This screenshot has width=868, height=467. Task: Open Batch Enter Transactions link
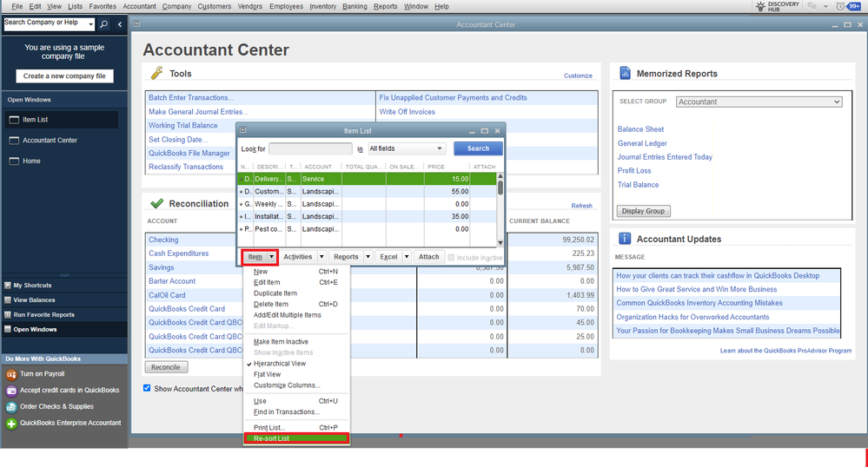(x=191, y=98)
